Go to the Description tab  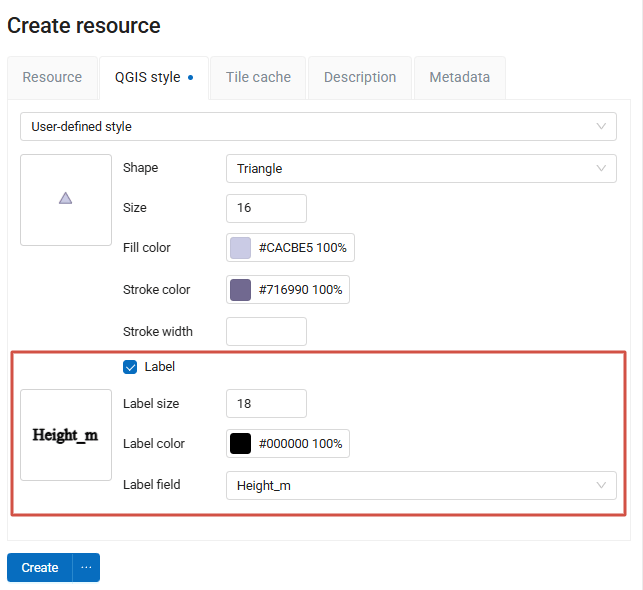(360, 77)
